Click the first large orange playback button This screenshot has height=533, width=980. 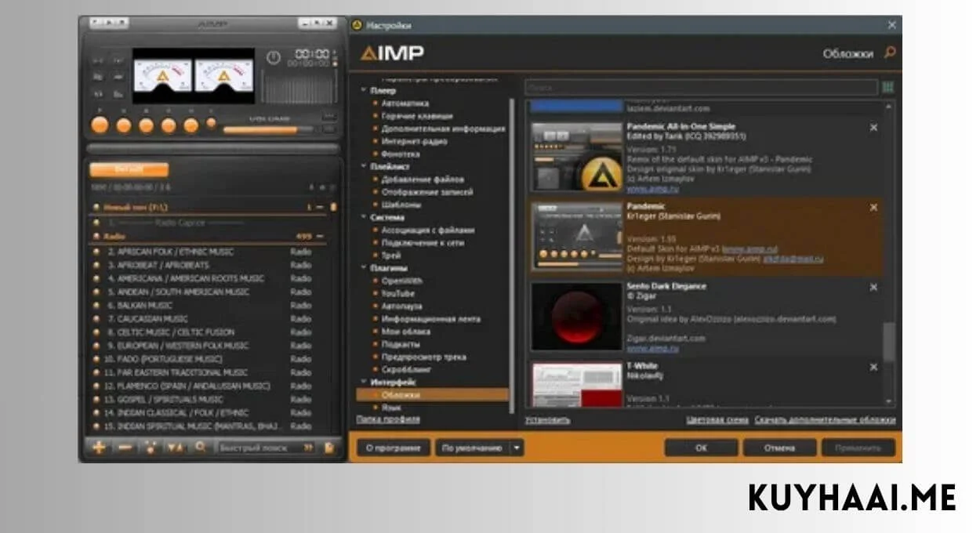[x=100, y=125]
